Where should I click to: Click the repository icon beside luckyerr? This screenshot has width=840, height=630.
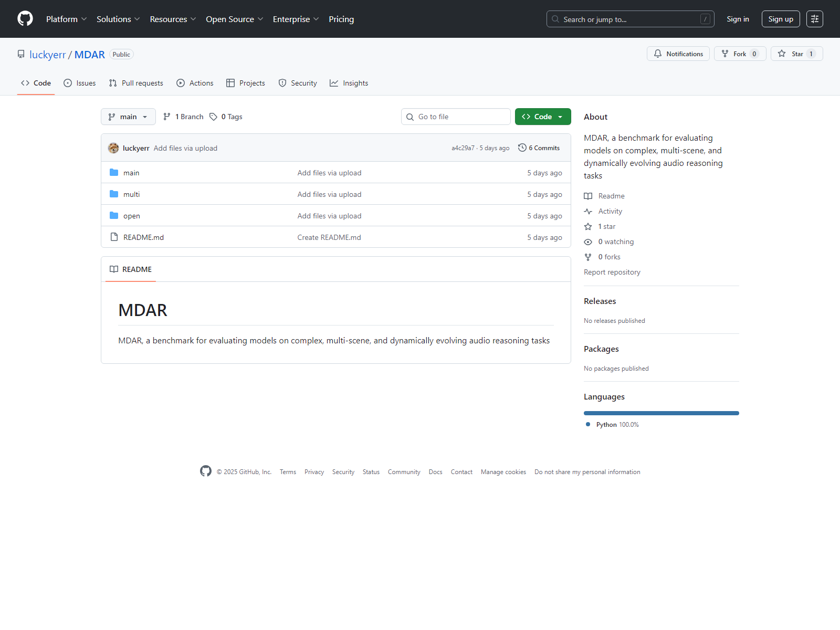coord(21,55)
